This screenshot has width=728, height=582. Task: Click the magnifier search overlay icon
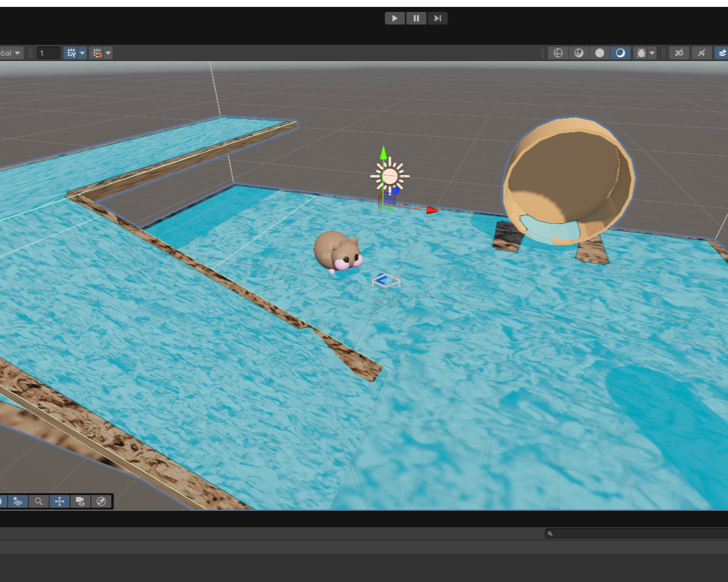point(39,501)
